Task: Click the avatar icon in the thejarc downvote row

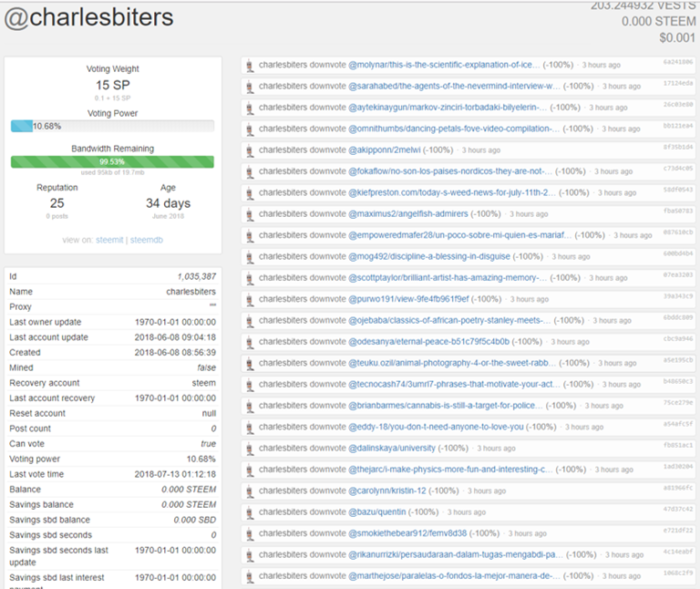Action: [250, 470]
